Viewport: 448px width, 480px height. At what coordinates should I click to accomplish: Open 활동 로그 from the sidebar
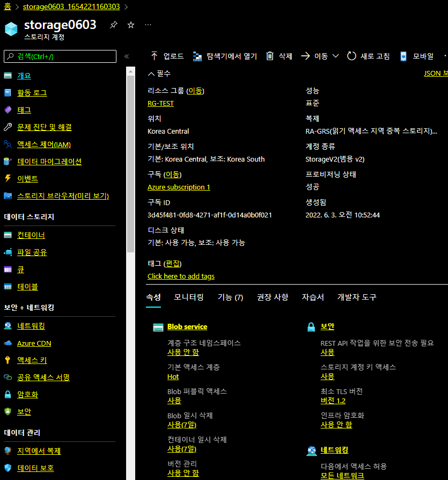(32, 93)
